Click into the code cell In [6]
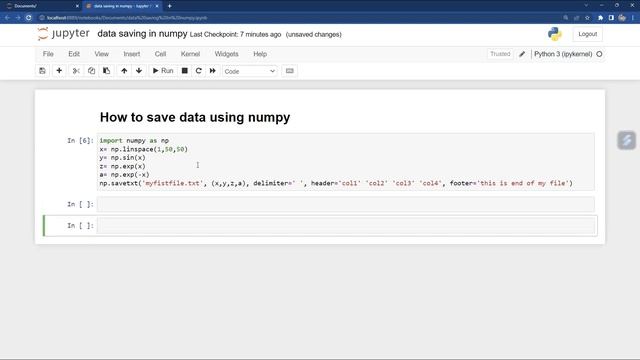The height and width of the screenshot is (360, 640). 345,162
